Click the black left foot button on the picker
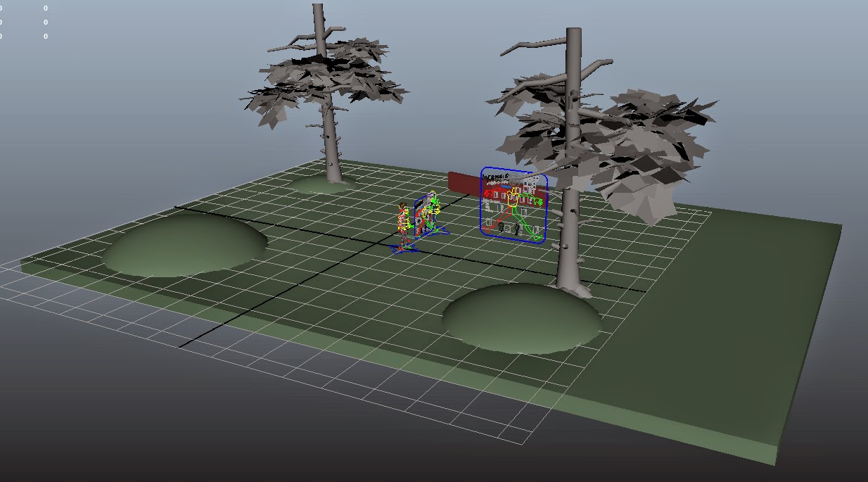Viewport: 868px width, 482px height. click(501, 227)
